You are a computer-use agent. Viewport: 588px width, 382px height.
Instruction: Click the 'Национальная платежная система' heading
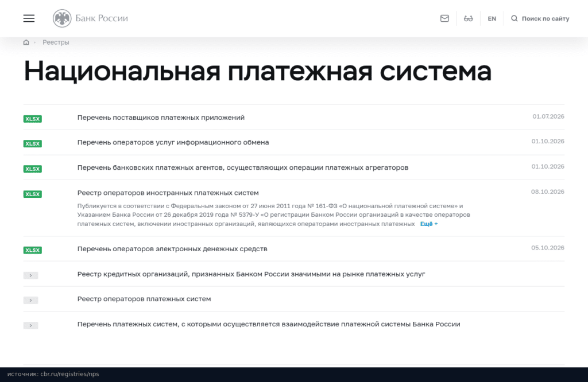(258, 71)
